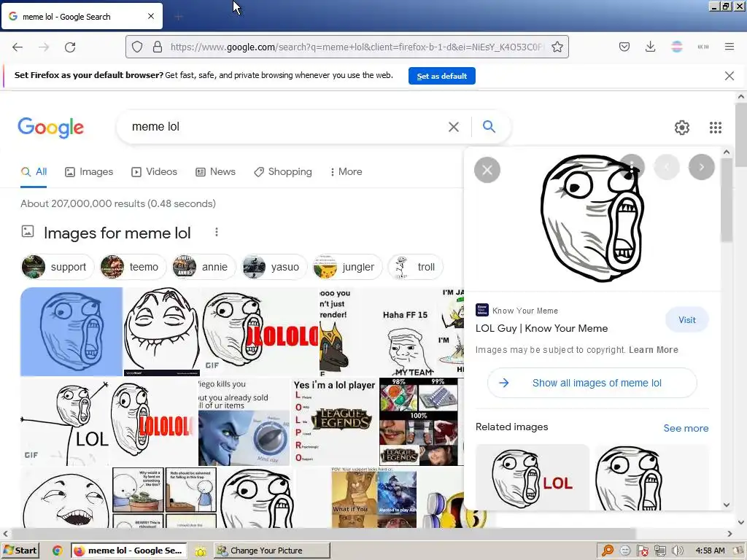The height and width of the screenshot is (560, 747).
Task: Select the jungler filter chip
Action: (x=347, y=267)
